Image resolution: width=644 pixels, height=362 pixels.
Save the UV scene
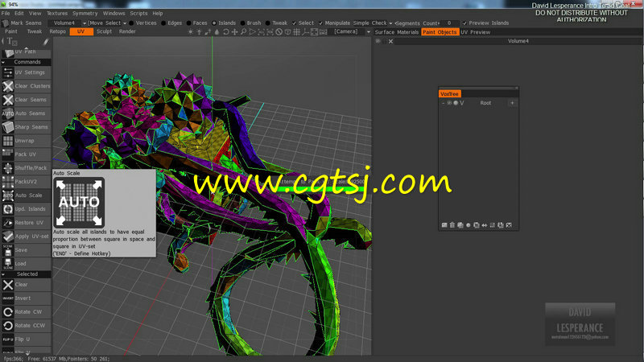[x=27, y=250]
